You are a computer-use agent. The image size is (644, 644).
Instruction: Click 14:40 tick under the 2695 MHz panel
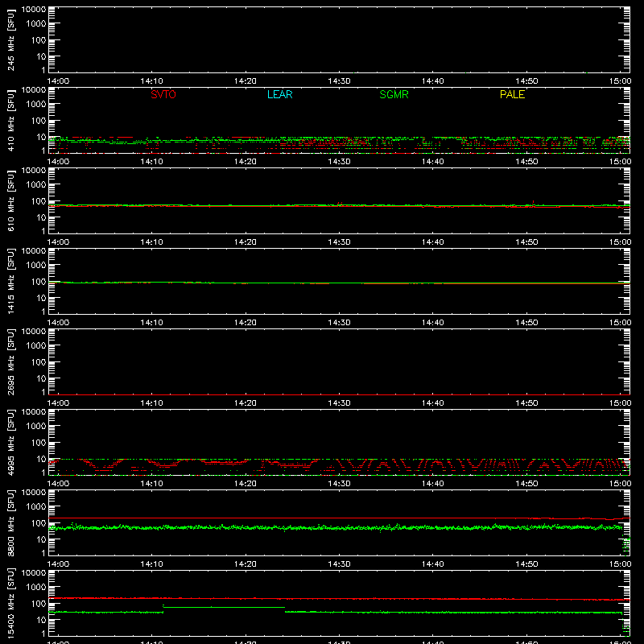433,403
